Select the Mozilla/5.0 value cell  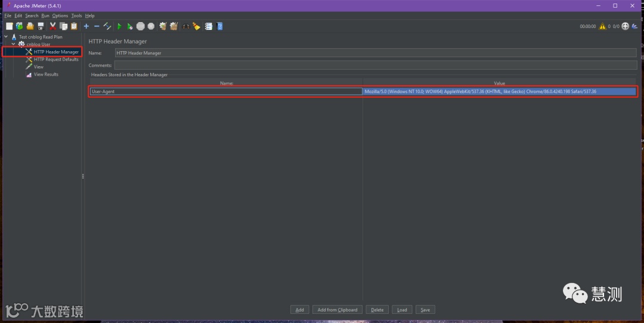pyautogui.click(x=500, y=92)
